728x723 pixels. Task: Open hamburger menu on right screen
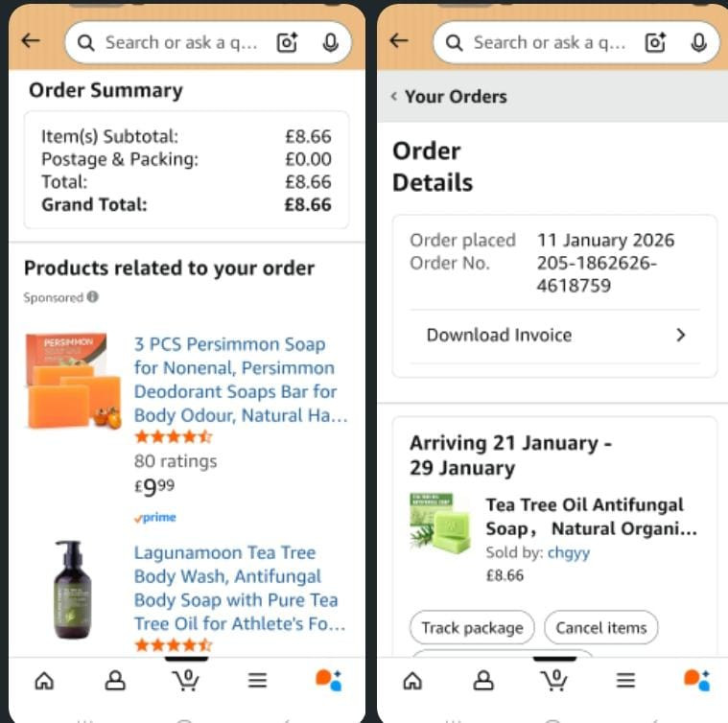point(625,681)
